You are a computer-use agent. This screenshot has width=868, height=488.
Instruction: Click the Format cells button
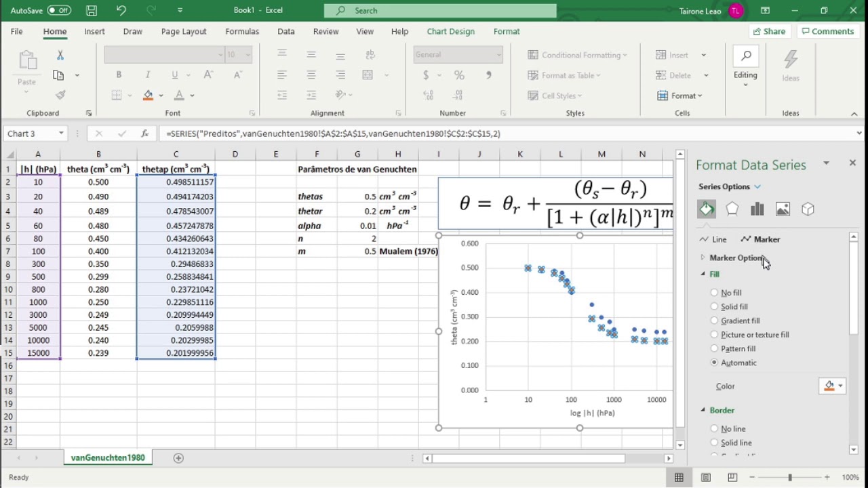tap(679, 96)
